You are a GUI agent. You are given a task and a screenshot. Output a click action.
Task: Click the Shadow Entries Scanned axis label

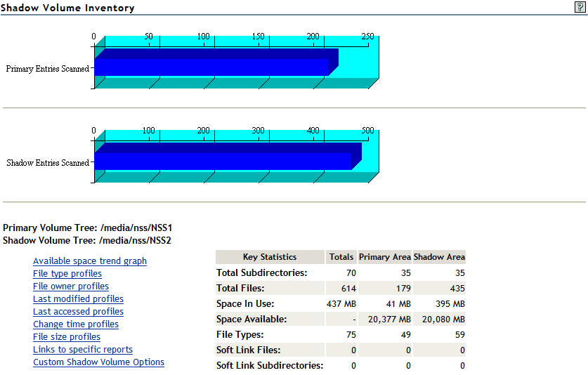[x=48, y=163]
